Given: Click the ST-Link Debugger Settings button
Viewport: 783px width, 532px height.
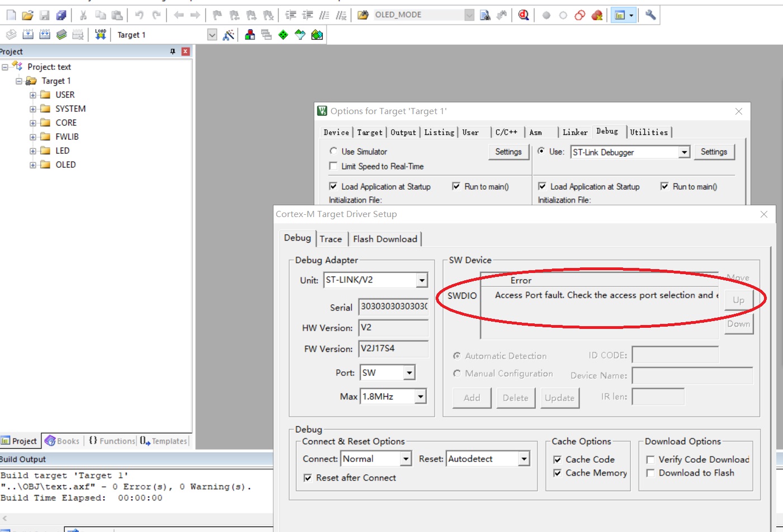Looking at the screenshot, I should 714,152.
